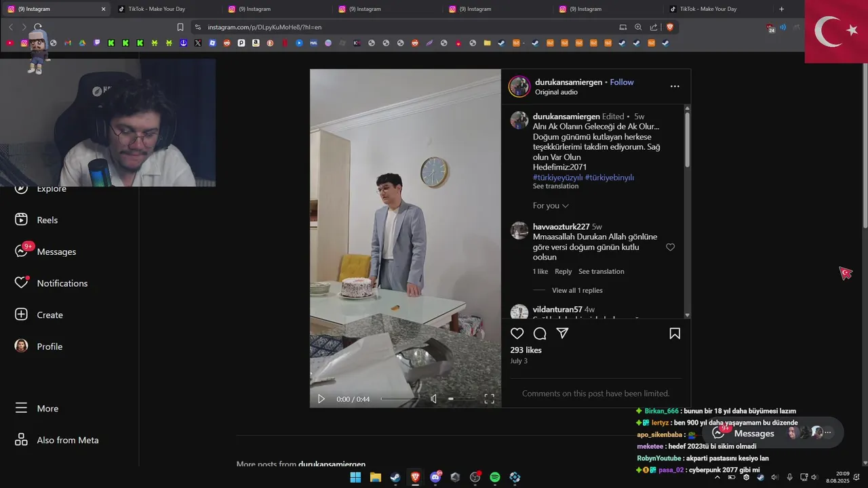Open OBS Studio from the taskbar
The image size is (868, 488).
pyautogui.click(x=475, y=477)
